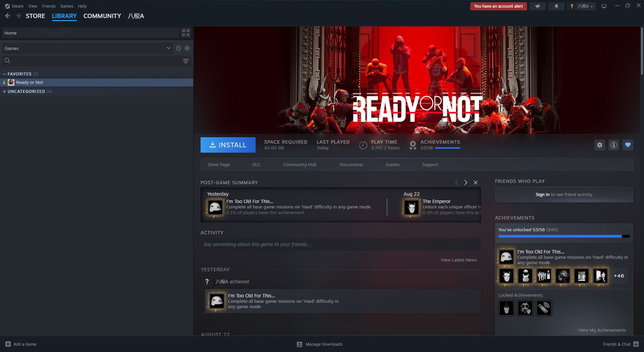Viewport: 644px width, 352px height.
Task: Go to the COMMUNITY section
Action: click(x=102, y=16)
